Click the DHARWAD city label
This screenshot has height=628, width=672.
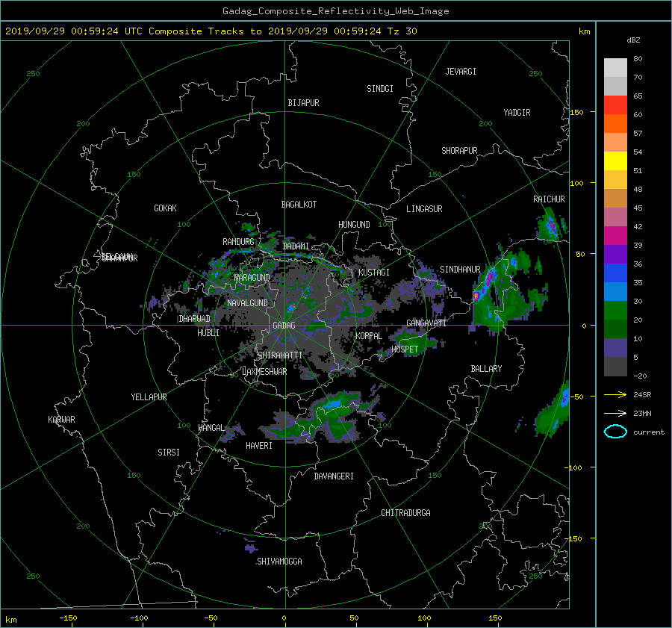(x=194, y=319)
